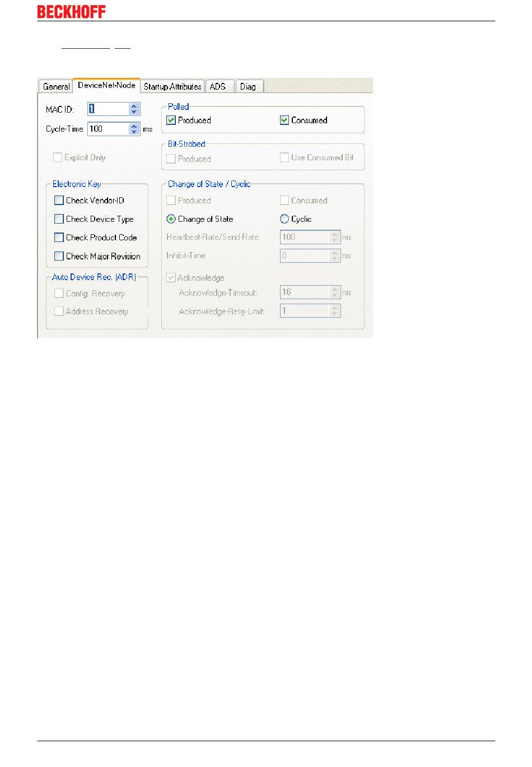The width and height of the screenshot is (532, 767).
Task: Toggle Address Recovery checkbox
Action: point(59,311)
